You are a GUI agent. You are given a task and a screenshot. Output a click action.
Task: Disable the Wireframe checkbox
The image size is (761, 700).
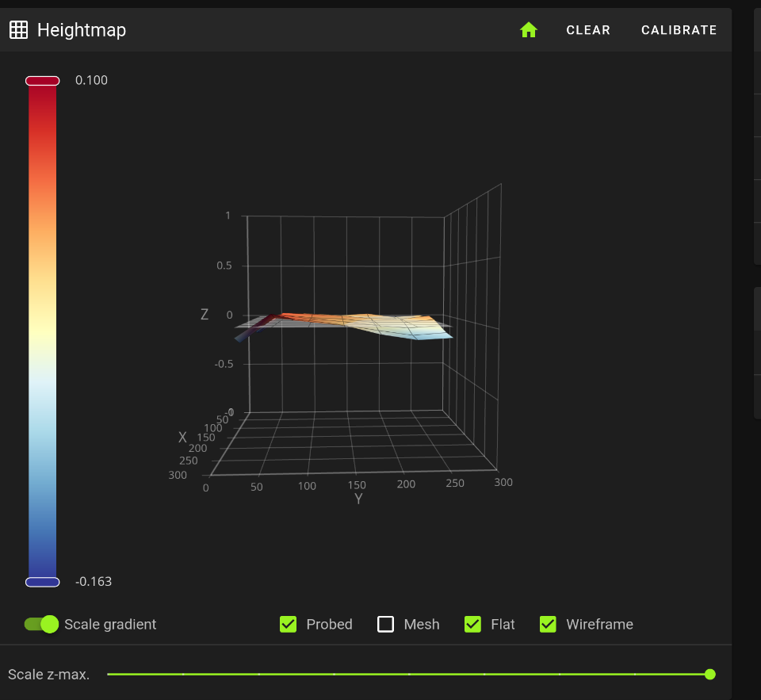pos(548,624)
